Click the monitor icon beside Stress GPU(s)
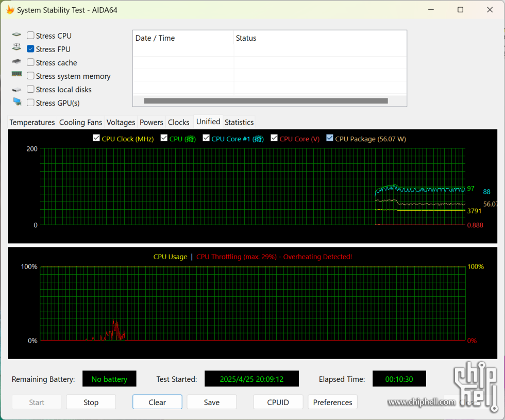The image size is (505, 420). (17, 102)
